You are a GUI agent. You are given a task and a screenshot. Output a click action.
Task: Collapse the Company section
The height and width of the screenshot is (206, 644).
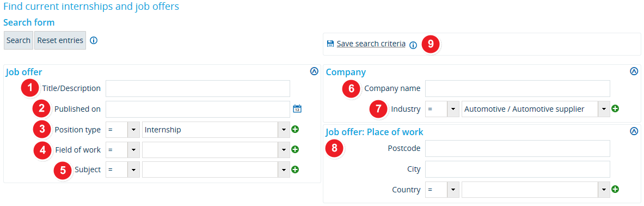click(634, 71)
